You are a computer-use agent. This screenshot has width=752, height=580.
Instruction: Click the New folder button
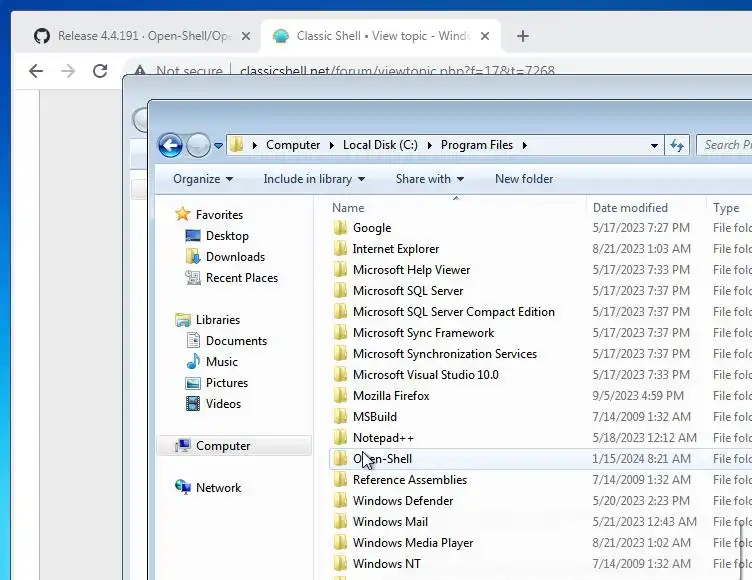(x=524, y=179)
